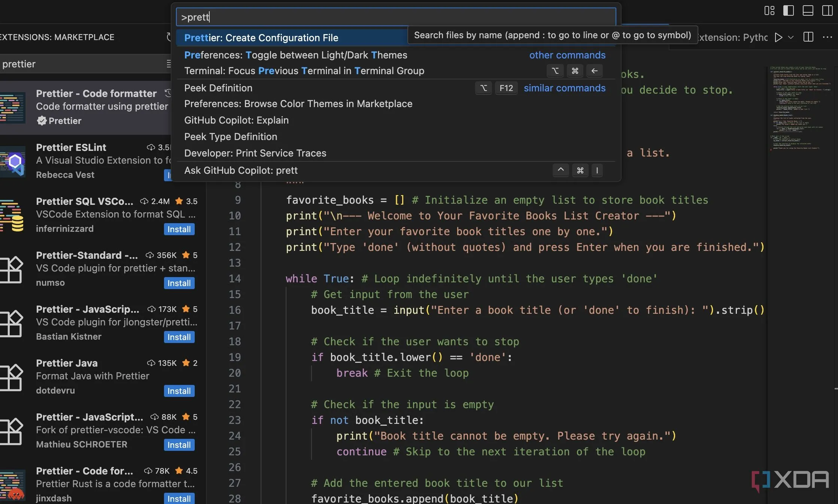Click publisher name inferrinizzard
Screen dimensions: 838x504
click(x=65, y=229)
